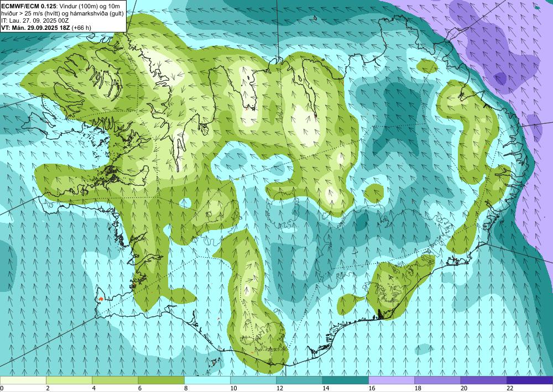Screen dimensions: 553x392
Task: Click the valid time 'VT: Mán. 29.09.2025 18Z (+66 h)'
Action: pos(46,27)
